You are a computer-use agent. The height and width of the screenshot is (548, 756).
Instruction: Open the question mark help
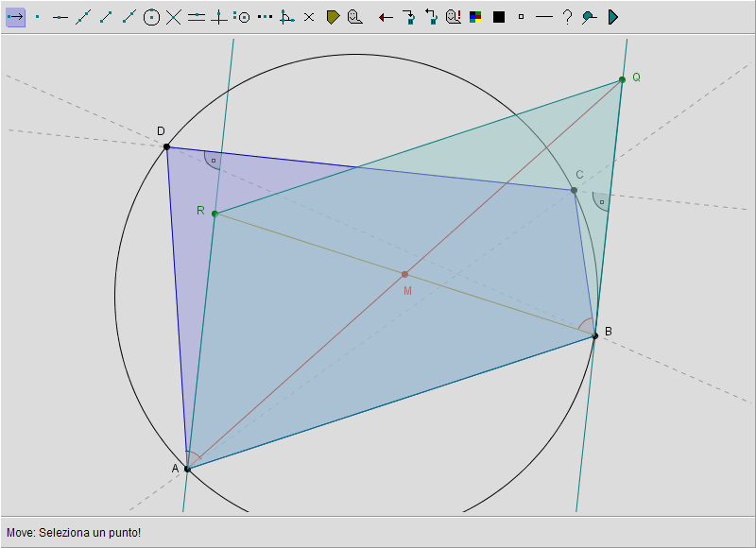click(566, 17)
